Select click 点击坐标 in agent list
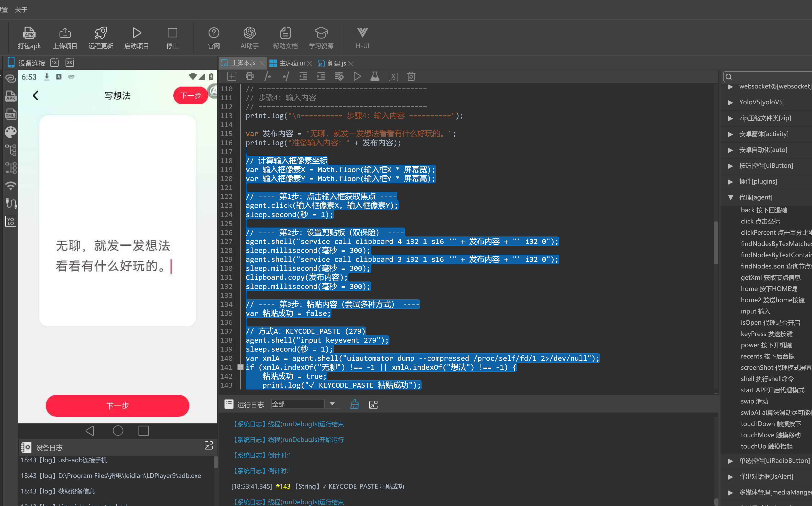812x506 pixels. pyautogui.click(x=760, y=221)
